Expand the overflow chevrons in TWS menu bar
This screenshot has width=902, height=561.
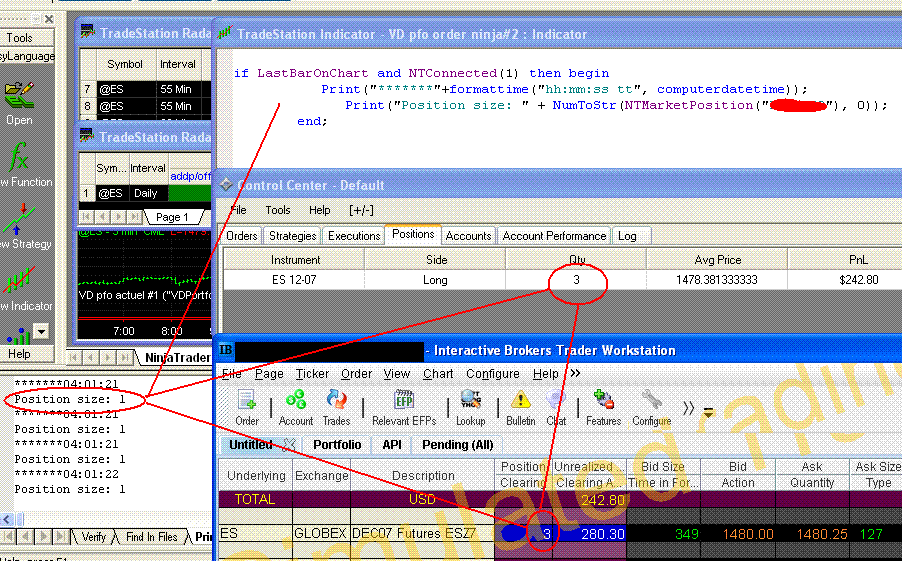575,373
